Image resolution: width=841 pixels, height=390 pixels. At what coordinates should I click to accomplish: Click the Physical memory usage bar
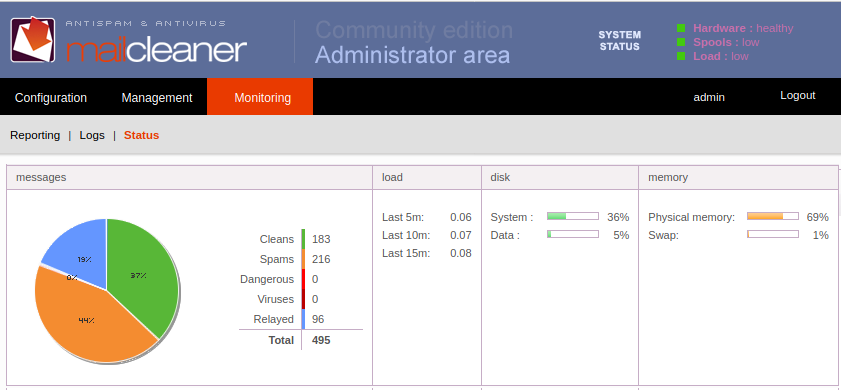click(x=772, y=216)
